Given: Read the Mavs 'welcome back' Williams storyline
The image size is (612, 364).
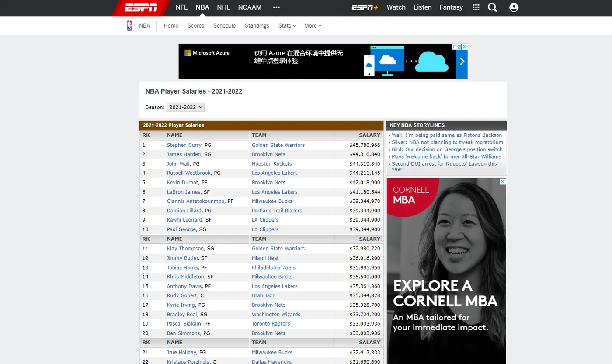Looking at the screenshot, I should (446, 156).
